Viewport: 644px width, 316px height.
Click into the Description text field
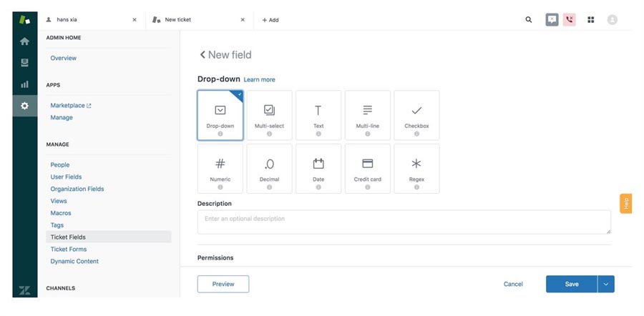[404, 222]
